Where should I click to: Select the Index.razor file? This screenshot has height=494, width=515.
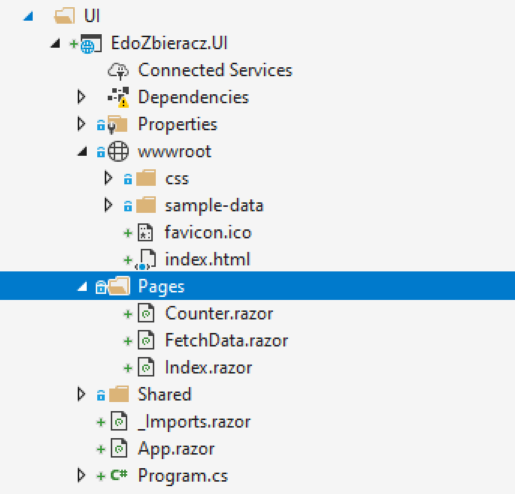(x=208, y=367)
